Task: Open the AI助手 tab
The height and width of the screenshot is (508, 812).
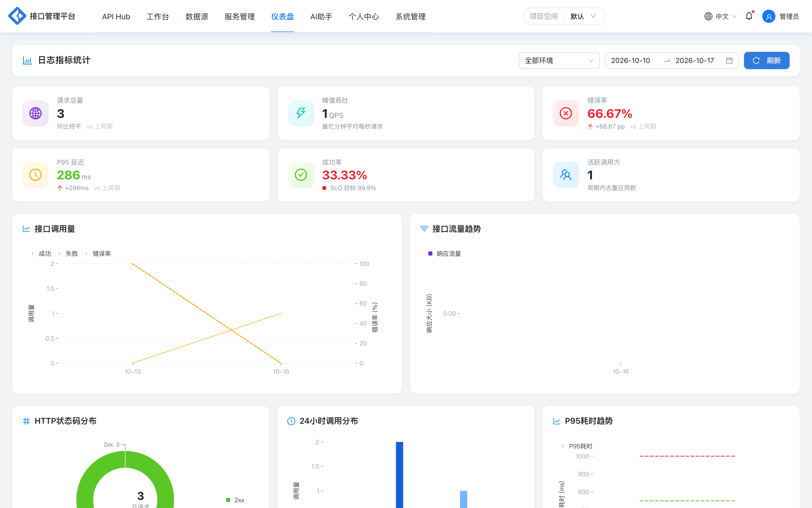Action: tap(321, 17)
